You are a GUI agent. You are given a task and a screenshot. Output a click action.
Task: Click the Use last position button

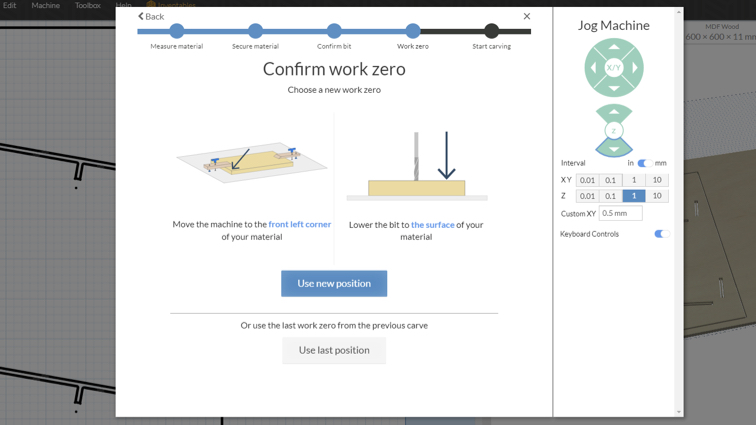click(334, 350)
